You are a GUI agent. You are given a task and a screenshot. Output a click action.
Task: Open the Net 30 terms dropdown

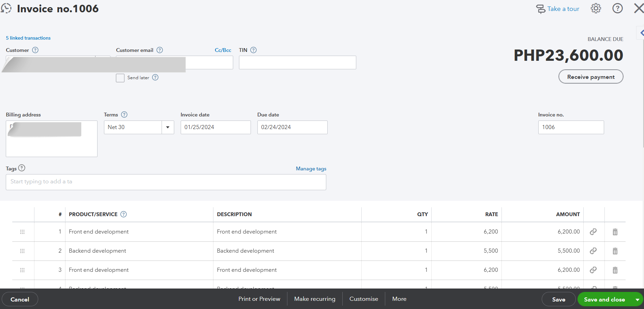tap(168, 127)
